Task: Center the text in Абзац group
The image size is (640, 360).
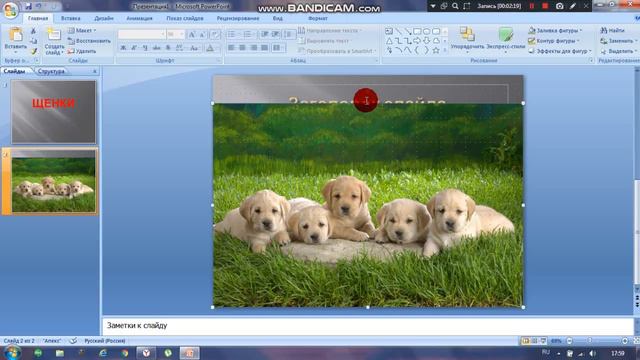Action: click(242, 48)
